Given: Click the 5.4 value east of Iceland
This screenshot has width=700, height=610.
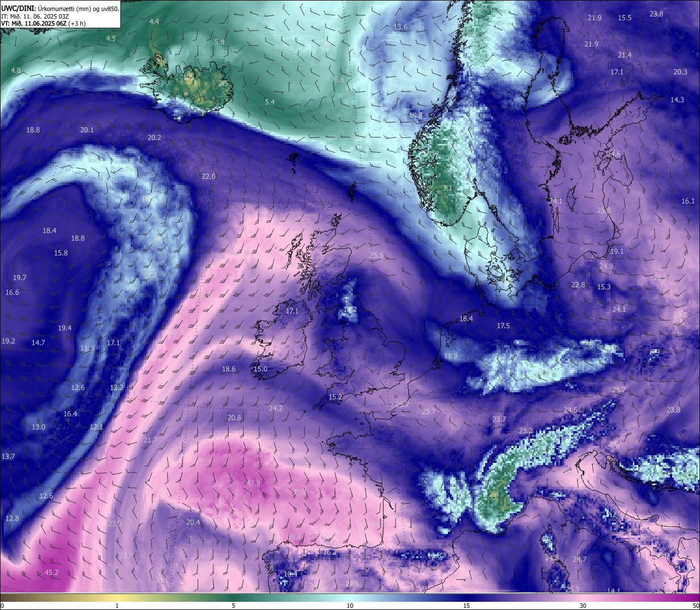Looking at the screenshot, I should click(270, 102).
